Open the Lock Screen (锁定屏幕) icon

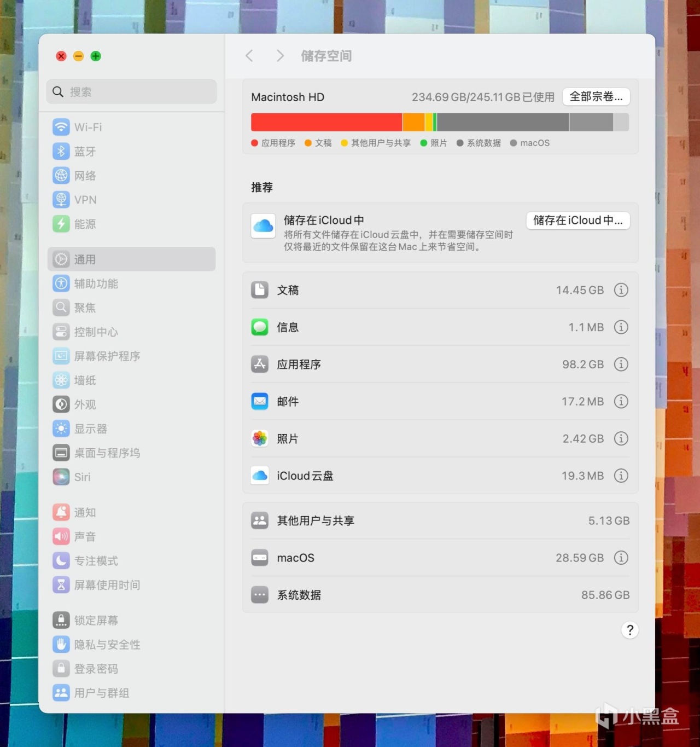tap(61, 620)
